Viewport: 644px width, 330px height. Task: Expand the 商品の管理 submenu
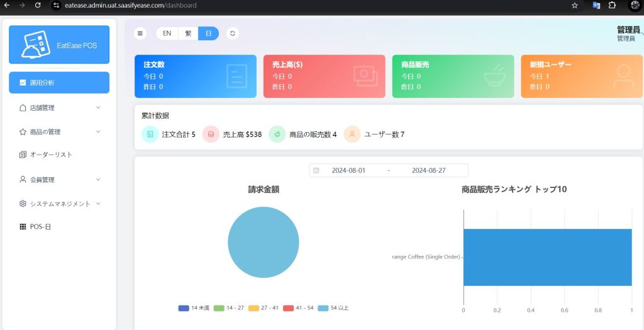coord(59,132)
